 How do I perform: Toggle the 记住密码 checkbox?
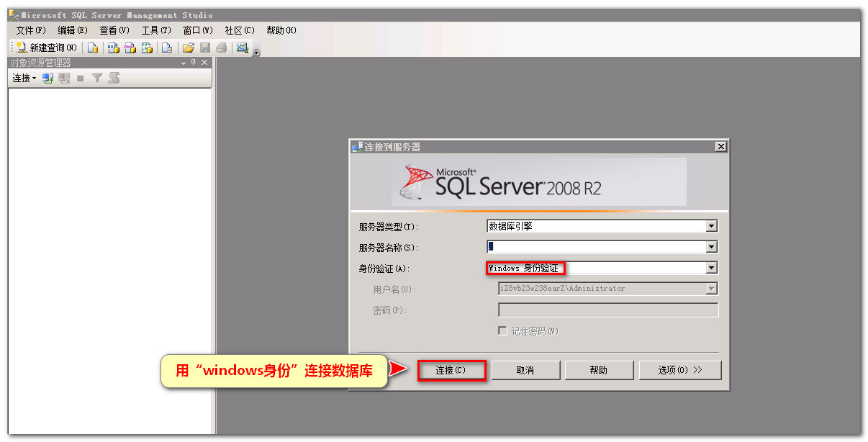pyautogui.click(x=503, y=331)
